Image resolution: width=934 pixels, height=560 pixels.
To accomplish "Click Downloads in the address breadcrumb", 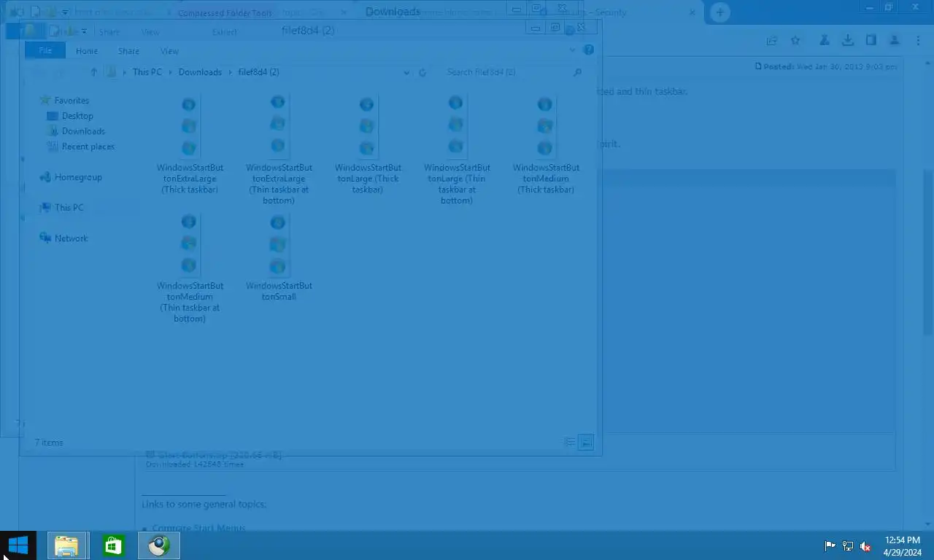I will click(200, 72).
